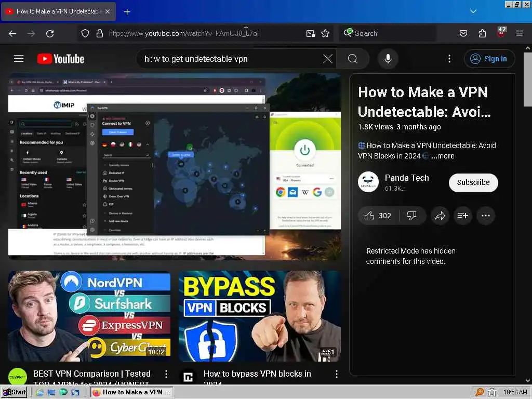Bookmark this page with the star
Image resolution: width=532 pixels, height=399 pixels.
pyautogui.click(x=325, y=33)
